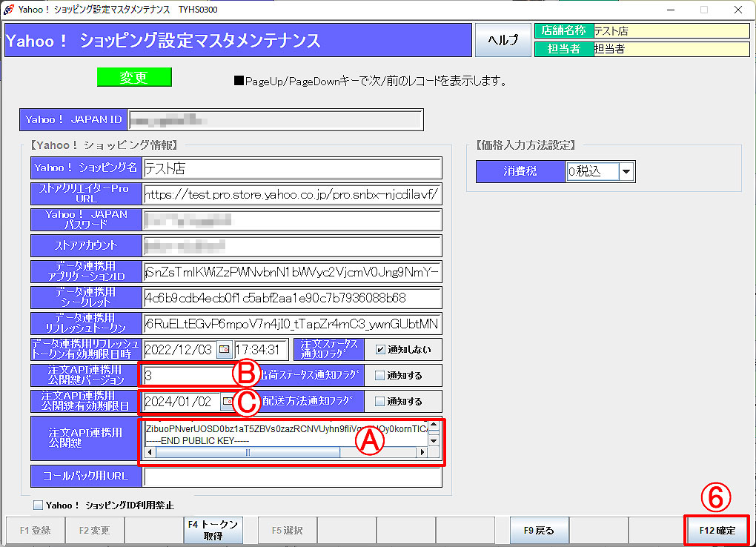The width and height of the screenshot is (756, 547).
Task: Click the green 変更 mode indicator
Action: 133,76
